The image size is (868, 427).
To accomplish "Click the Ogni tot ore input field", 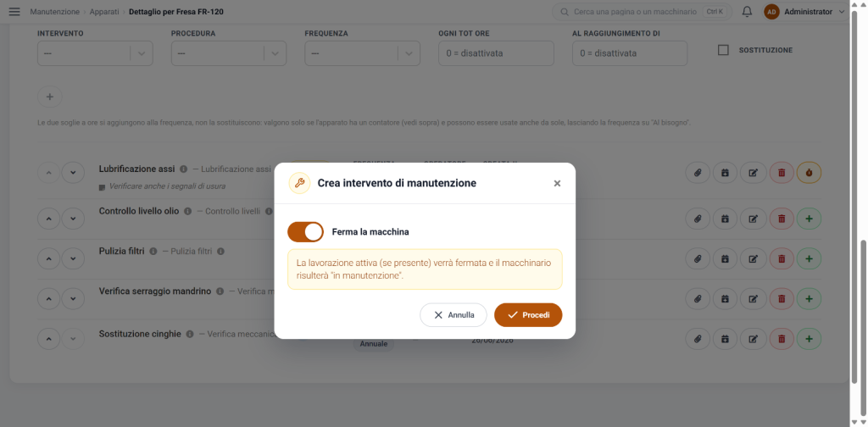I will click(x=496, y=53).
